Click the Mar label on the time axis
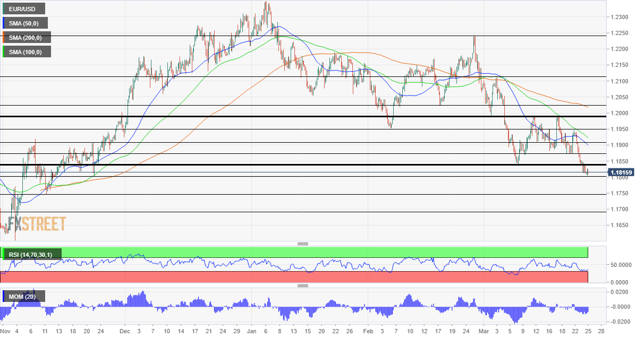Image resolution: width=644 pixels, height=338 pixels. (x=485, y=330)
